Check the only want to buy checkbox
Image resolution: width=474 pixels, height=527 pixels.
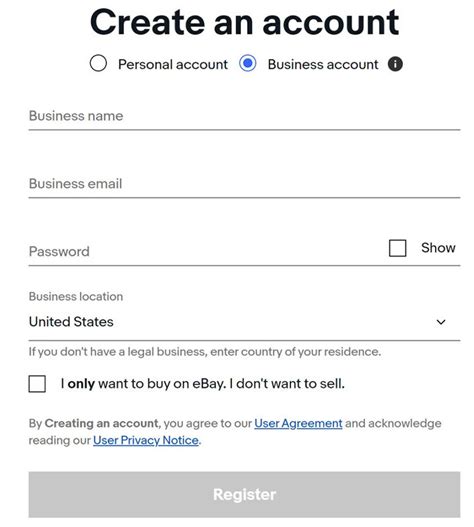[37, 383]
